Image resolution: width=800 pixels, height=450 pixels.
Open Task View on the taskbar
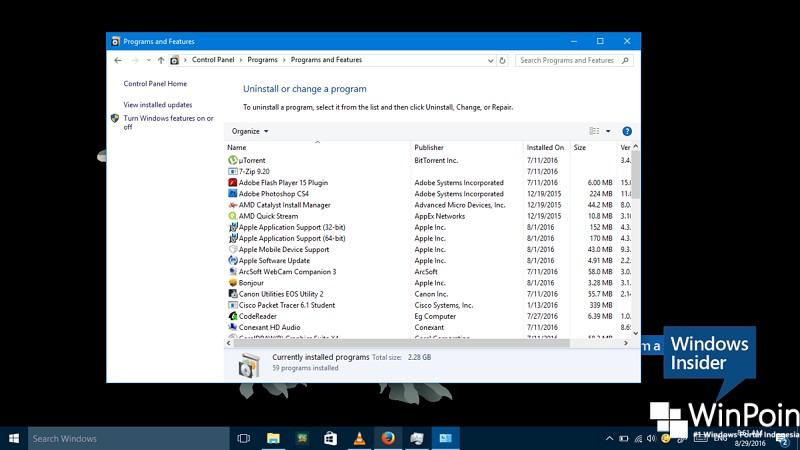244,438
